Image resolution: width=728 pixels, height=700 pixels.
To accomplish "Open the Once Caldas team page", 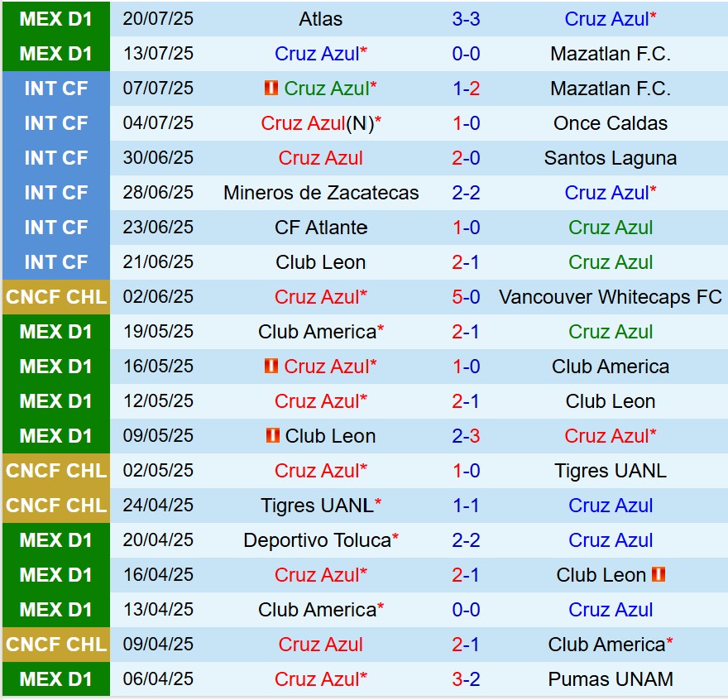I will click(611, 123).
